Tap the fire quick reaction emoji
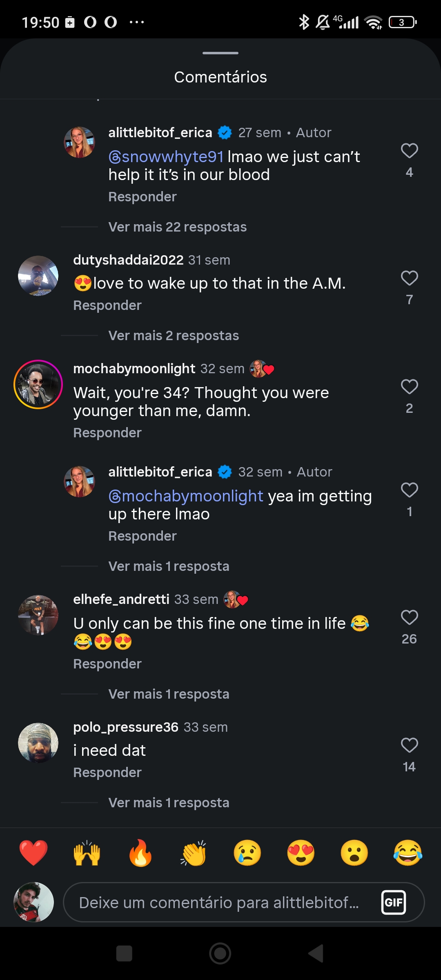This screenshot has width=441, height=980. coord(140,853)
